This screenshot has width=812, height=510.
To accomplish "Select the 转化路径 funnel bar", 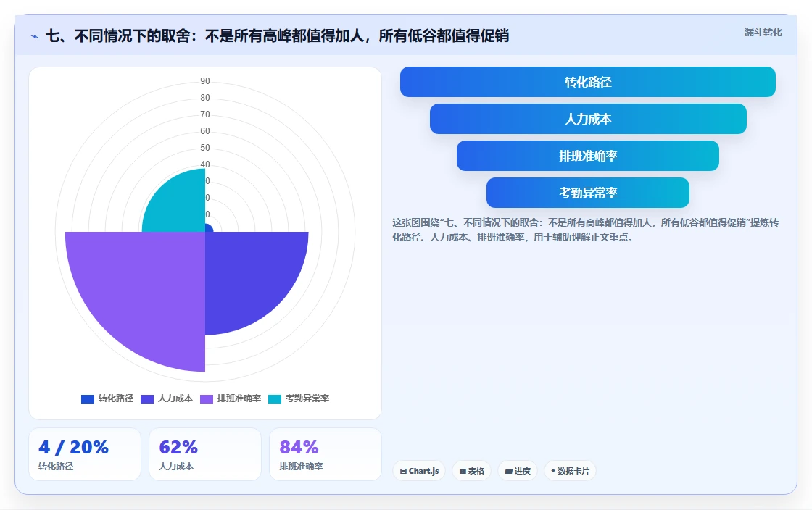I will pos(588,82).
